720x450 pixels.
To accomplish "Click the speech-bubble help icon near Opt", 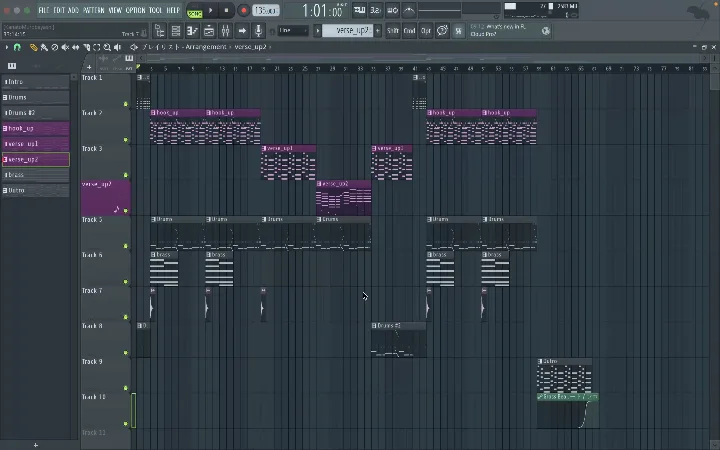I will point(442,31).
